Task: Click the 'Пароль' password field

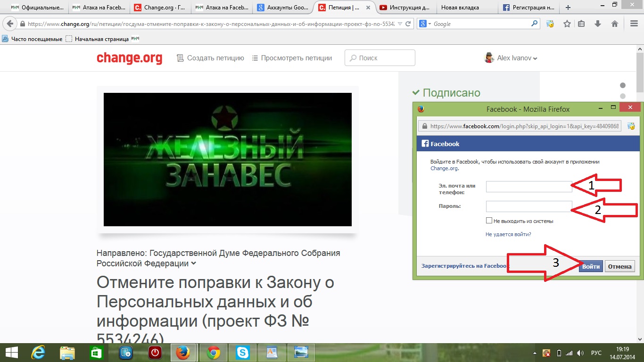Action: [529, 206]
